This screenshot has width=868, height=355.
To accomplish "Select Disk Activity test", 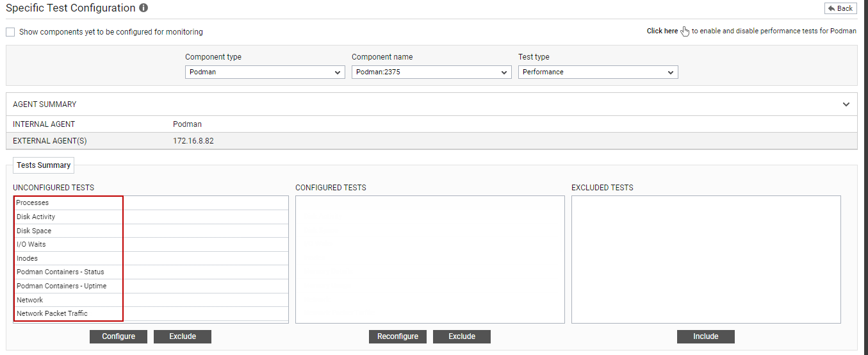I will coord(151,217).
